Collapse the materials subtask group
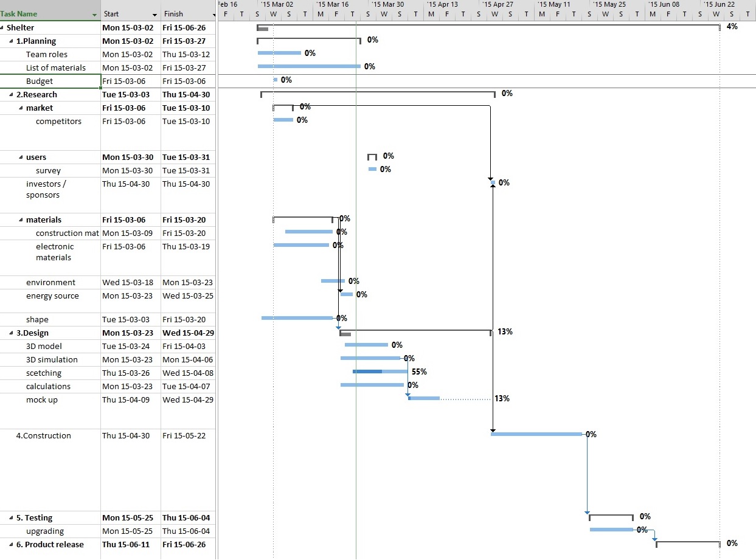Screen dimensions: 756x560 [x=21, y=220]
